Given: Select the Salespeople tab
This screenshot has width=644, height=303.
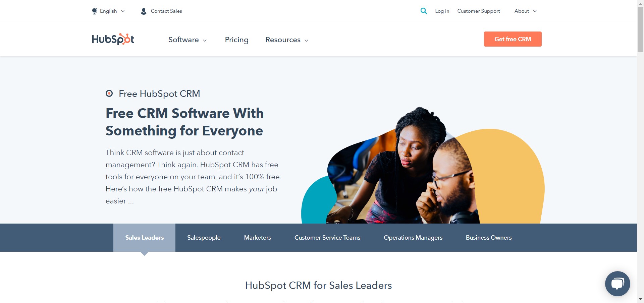Looking at the screenshot, I should [x=204, y=238].
